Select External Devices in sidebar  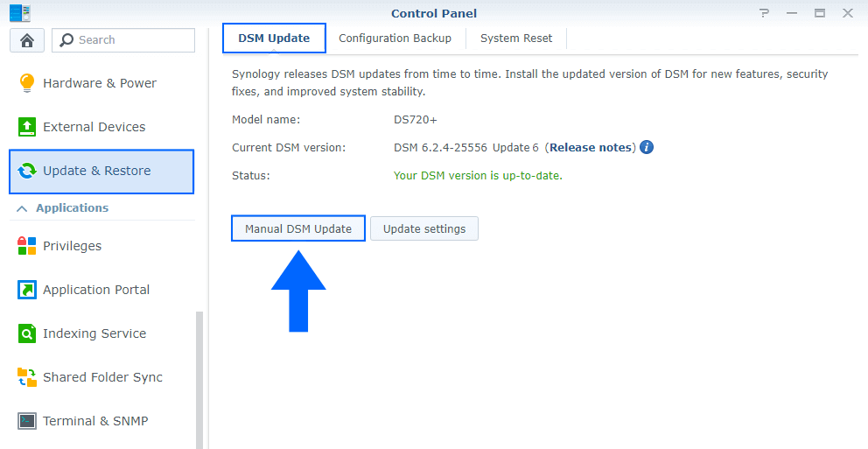pyautogui.click(x=101, y=127)
